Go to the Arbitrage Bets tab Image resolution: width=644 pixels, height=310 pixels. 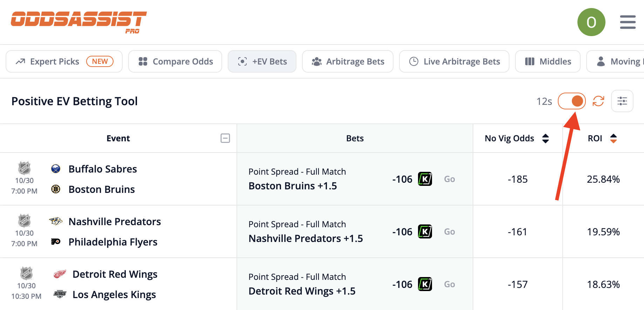[348, 62]
